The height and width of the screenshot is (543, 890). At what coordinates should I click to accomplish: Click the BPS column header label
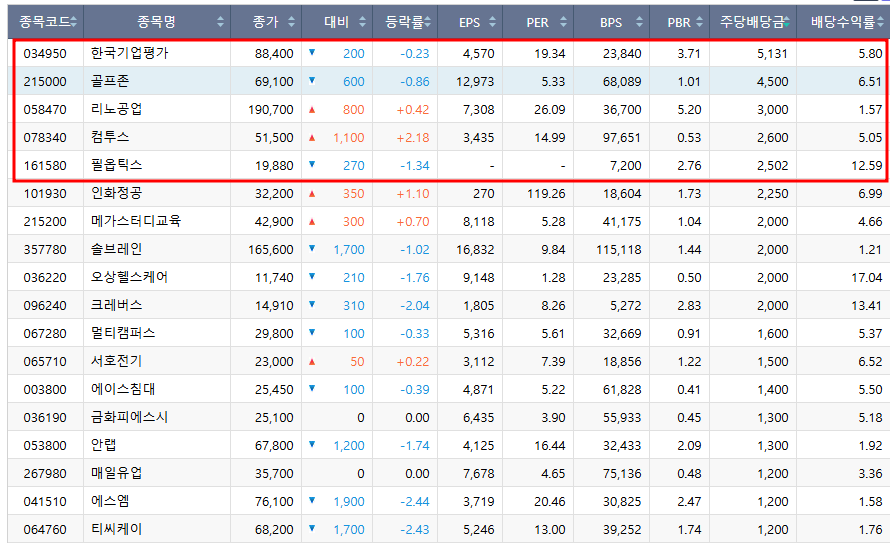(611, 22)
